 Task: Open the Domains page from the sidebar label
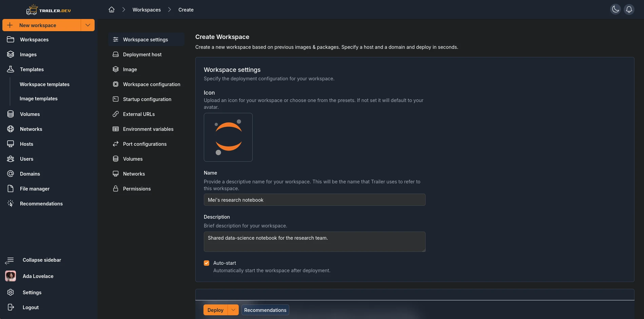pyautogui.click(x=30, y=174)
